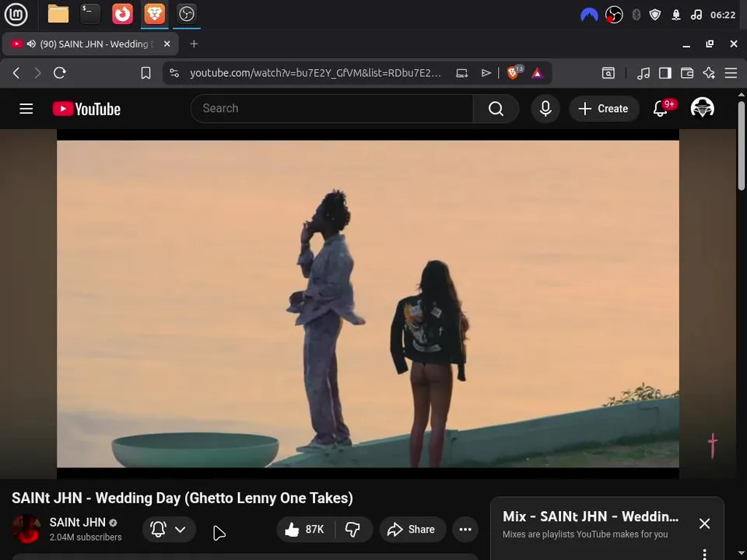Select the SAINt JHN - Wedding tab
Viewport: 747px width, 560px height.
coord(90,44)
